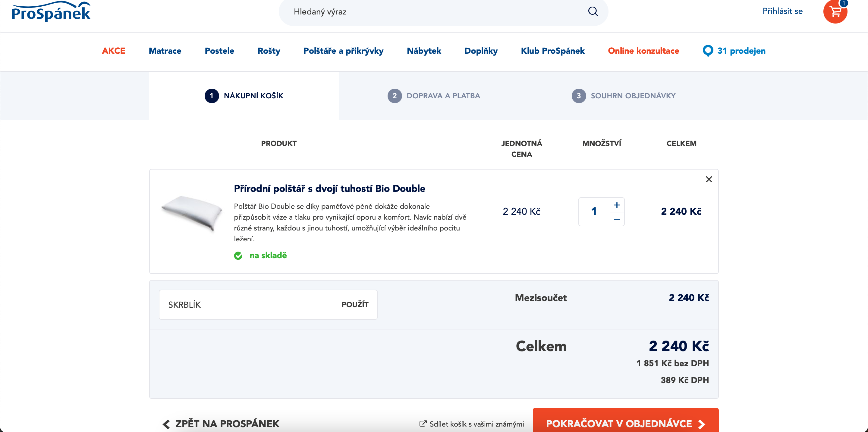Click the Mezisoučet label
Viewport: 868px width, 432px height.
tap(541, 298)
